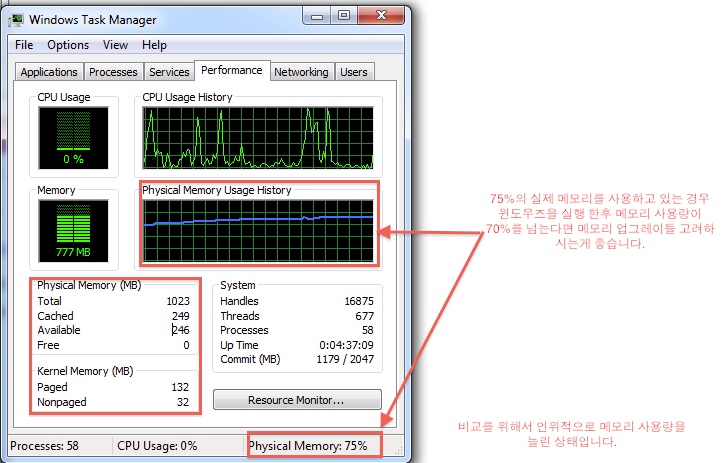The width and height of the screenshot is (727, 463).
Task: Click the Nonpaged kernel memory value 32
Action: click(x=183, y=402)
